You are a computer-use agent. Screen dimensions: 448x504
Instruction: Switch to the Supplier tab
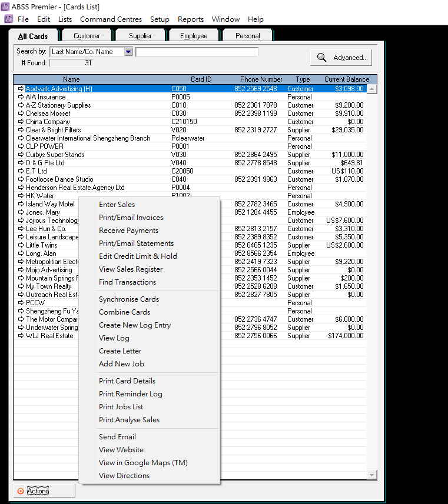coord(140,36)
